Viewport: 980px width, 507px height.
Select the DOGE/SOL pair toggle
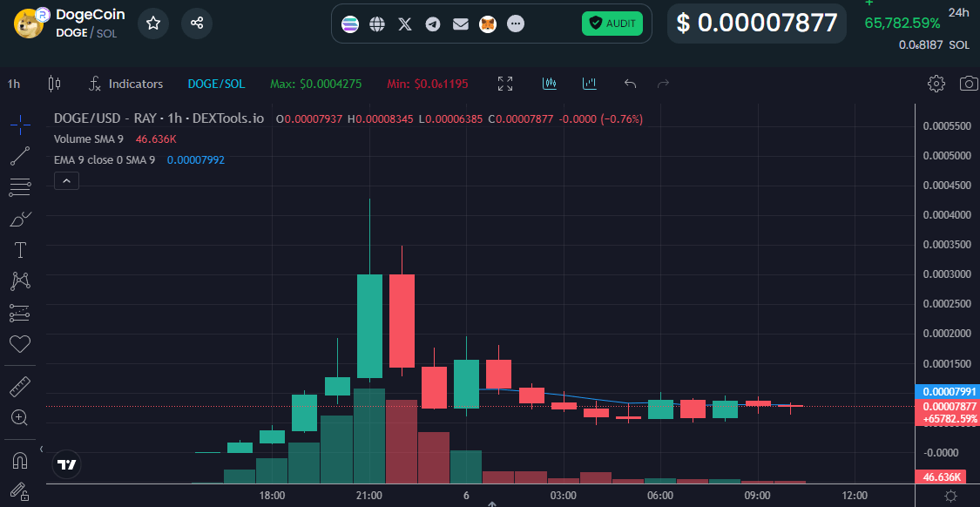(x=216, y=84)
